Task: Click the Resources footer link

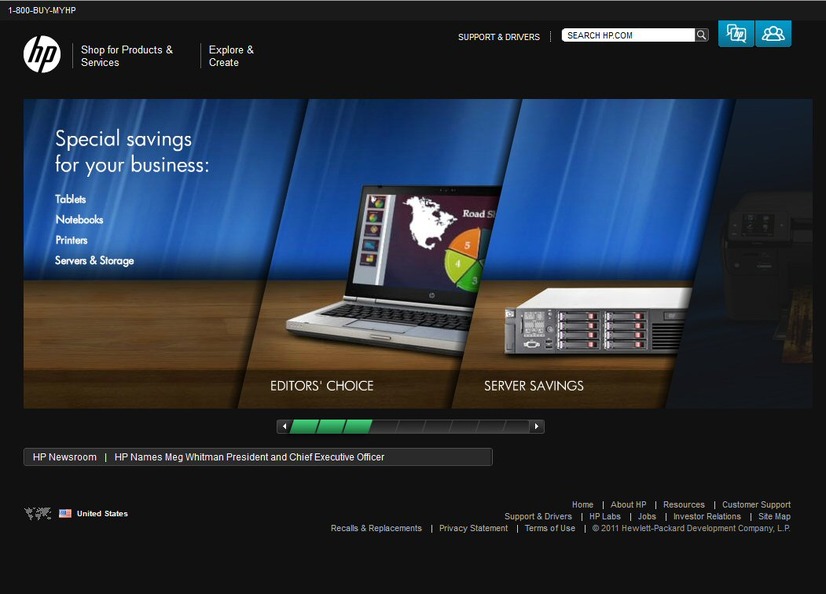Action: (684, 504)
